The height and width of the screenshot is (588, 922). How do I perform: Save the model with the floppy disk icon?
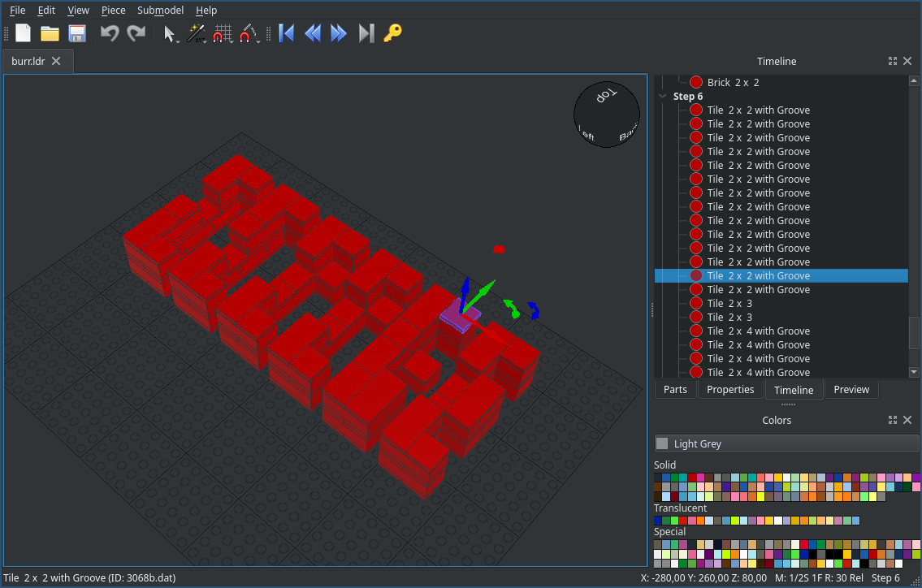[x=77, y=33]
